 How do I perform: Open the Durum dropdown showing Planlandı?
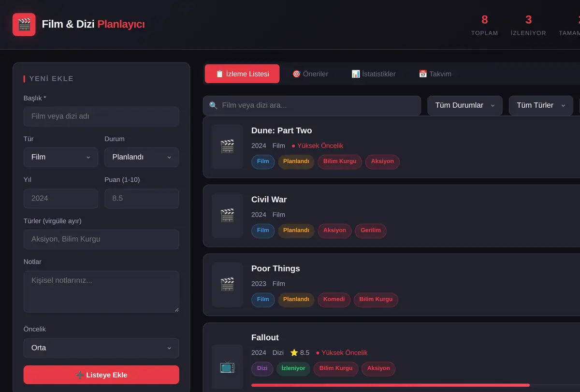[x=142, y=157]
